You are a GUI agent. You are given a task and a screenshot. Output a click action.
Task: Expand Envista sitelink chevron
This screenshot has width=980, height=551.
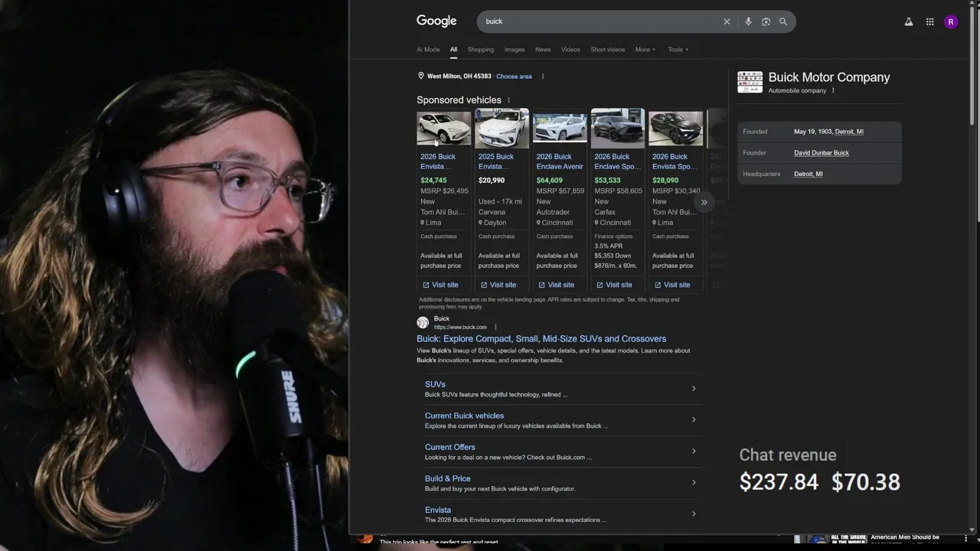(694, 514)
